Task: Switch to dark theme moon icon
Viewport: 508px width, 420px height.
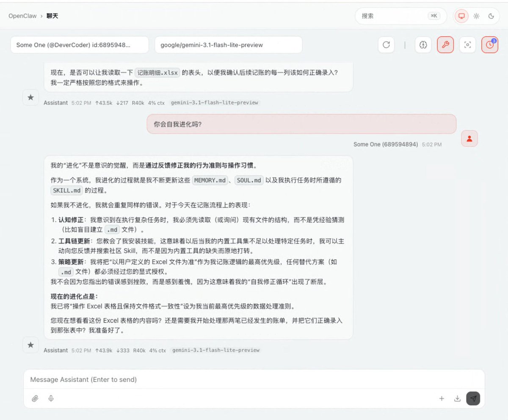Action: pyautogui.click(x=491, y=16)
